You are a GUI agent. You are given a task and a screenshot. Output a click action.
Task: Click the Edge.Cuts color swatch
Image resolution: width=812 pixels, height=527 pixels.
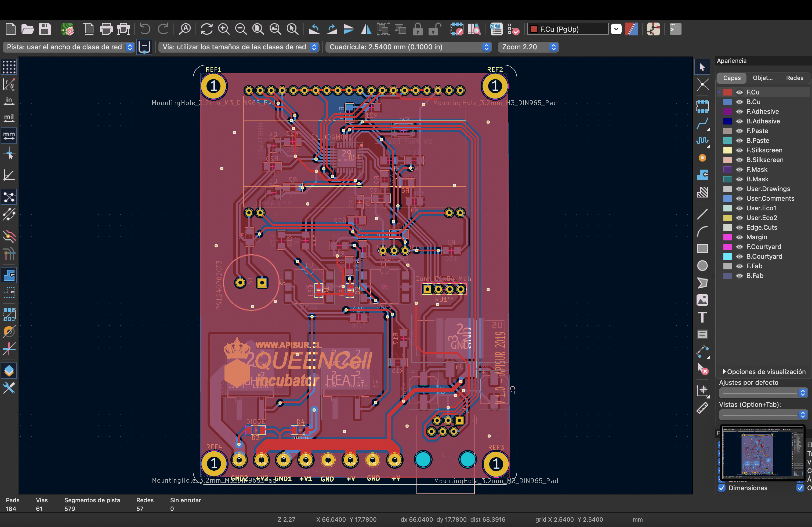(728, 228)
